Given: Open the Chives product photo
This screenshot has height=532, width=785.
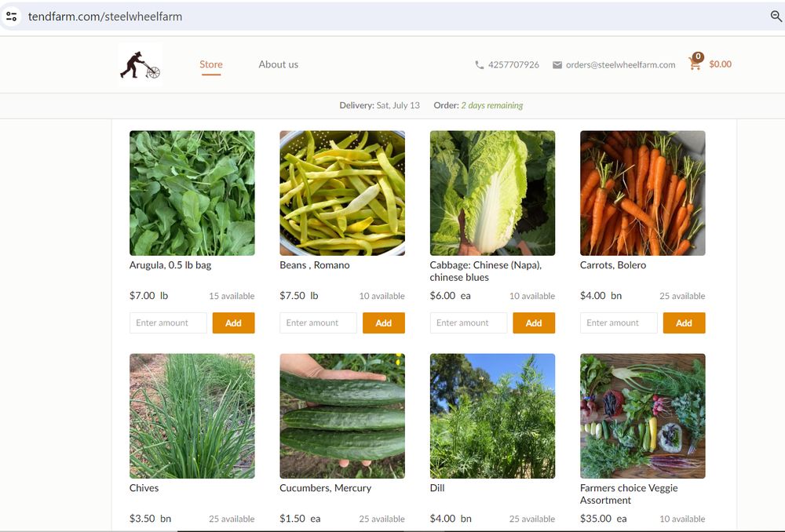Looking at the screenshot, I should [192, 416].
